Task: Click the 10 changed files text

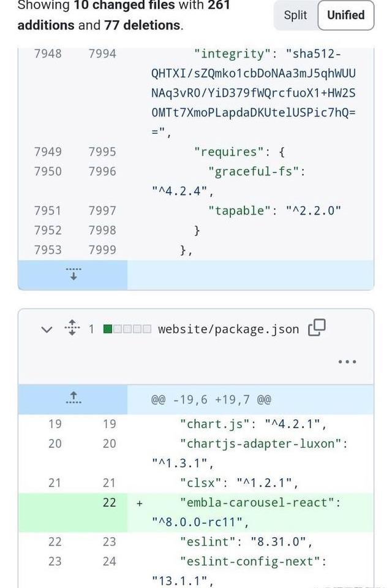Action: click(x=124, y=6)
